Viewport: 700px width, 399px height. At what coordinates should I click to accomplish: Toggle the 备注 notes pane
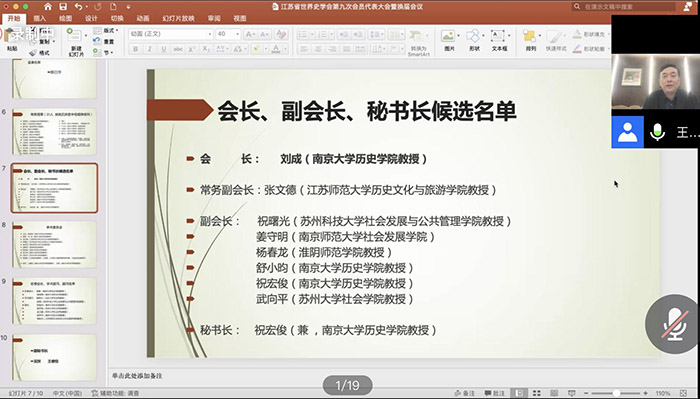[x=465, y=393]
